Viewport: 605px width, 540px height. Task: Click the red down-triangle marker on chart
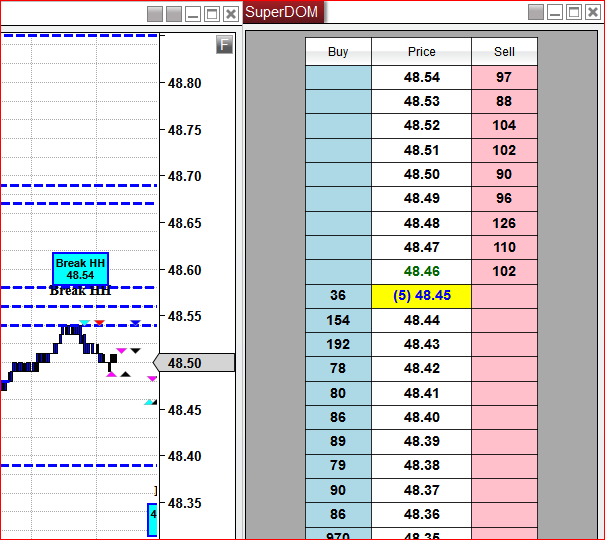point(100,322)
